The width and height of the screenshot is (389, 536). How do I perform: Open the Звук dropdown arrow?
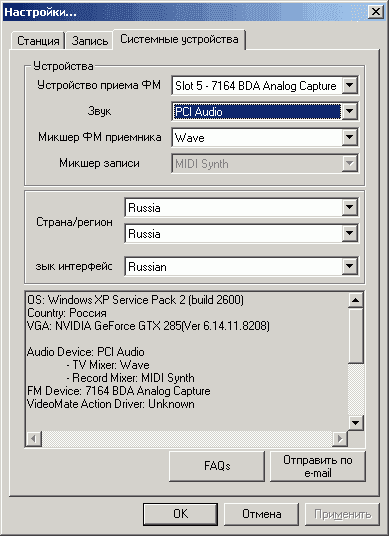350,111
